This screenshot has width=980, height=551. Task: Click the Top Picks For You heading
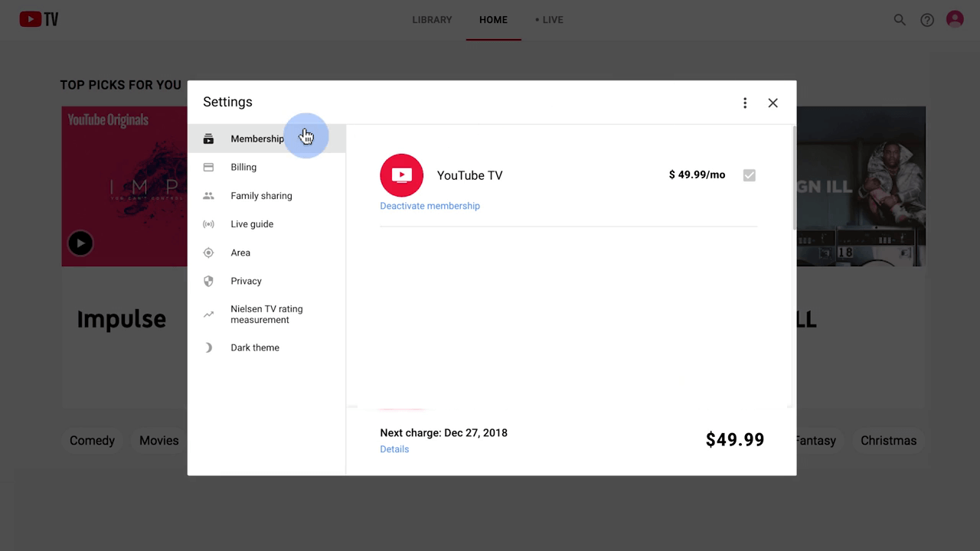[x=121, y=85]
